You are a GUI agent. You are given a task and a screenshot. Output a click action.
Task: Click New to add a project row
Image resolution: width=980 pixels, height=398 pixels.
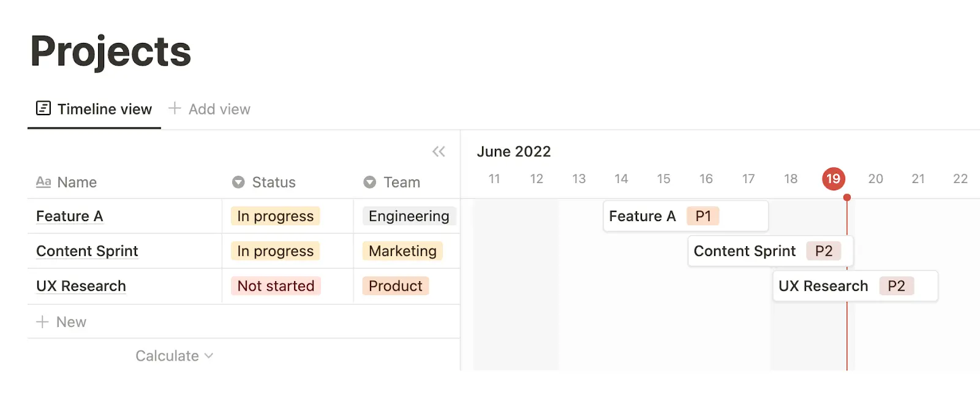coord(71,321)
